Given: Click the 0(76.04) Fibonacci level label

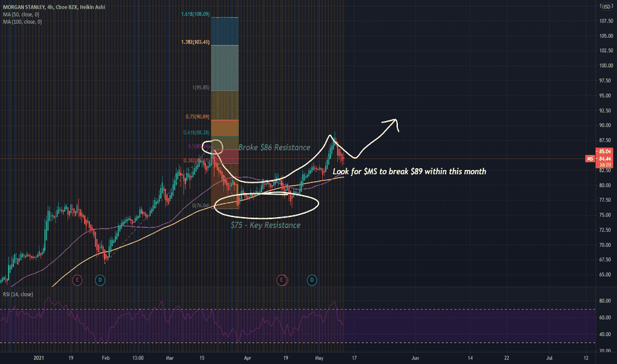Looking at the screenshot, I should 201,205.
